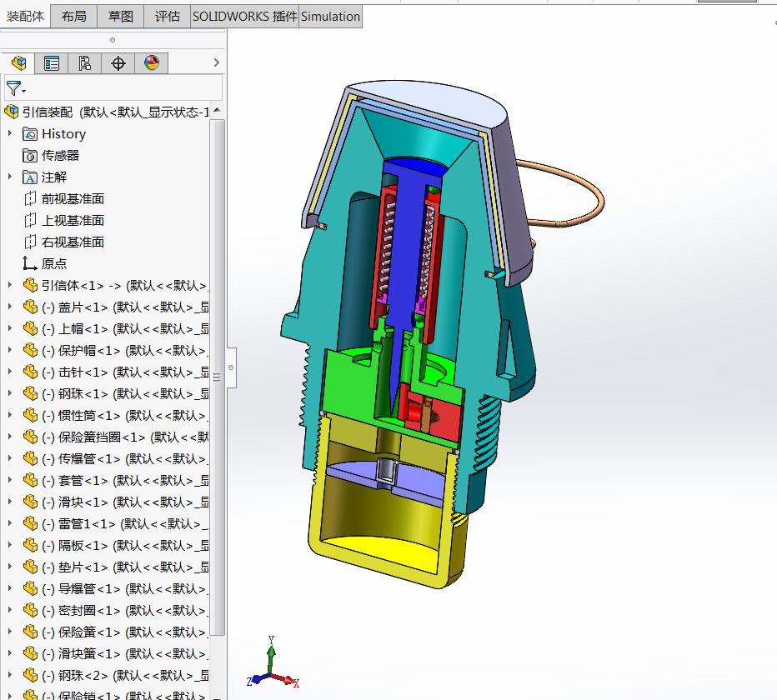Expand the 导爆管<1> component
The image size is (777, 700).
pyautogui.click(x=9, y=588)
